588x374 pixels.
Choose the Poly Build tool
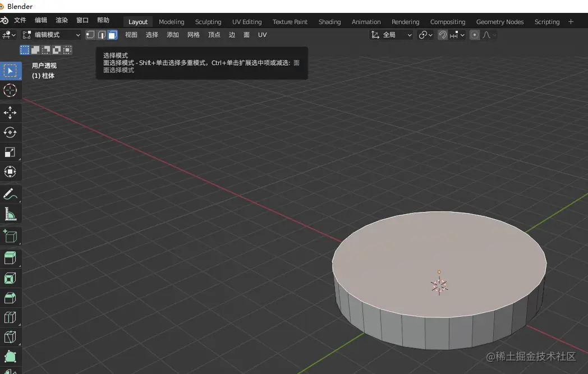(x=10, y=357)
